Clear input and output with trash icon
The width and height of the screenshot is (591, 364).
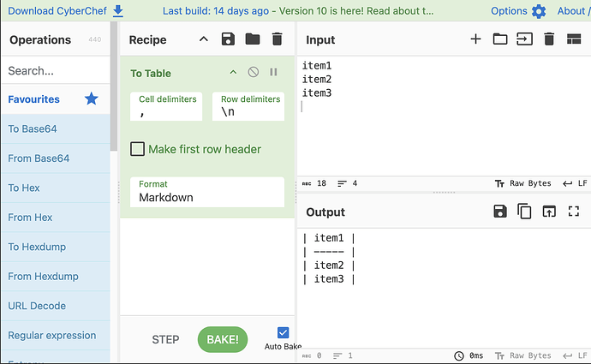[x=549, y=39]
